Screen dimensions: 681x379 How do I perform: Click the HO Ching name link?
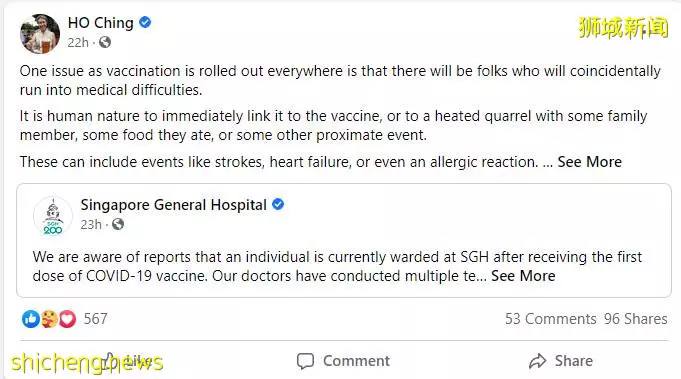pos(100,23)
